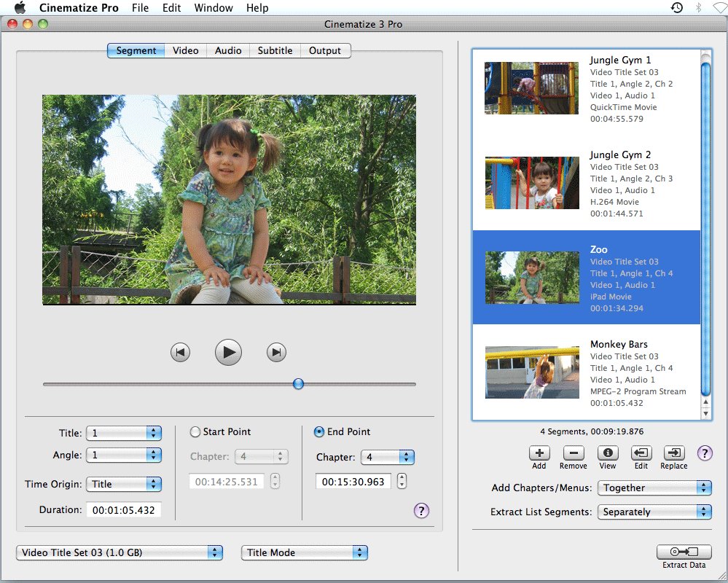Open the Video Title Set 03 dropdown
The width and height of the screenshot is (728, 583).
120,553
